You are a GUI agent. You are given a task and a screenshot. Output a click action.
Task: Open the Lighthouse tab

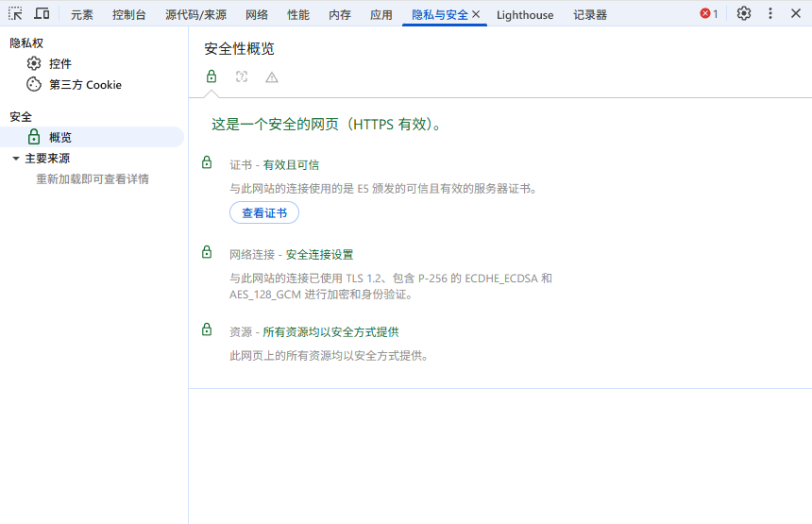click(525, 14)
